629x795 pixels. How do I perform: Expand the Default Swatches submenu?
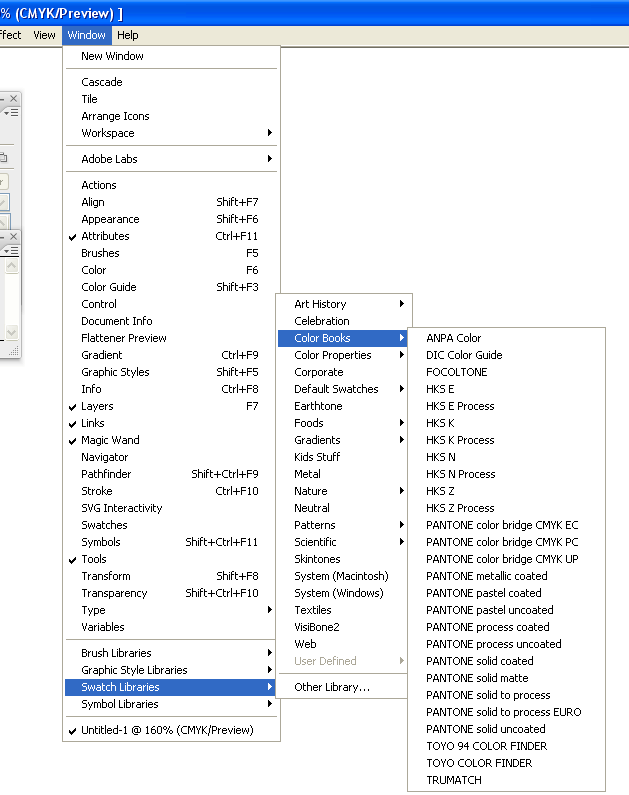[x=343, y=389]
